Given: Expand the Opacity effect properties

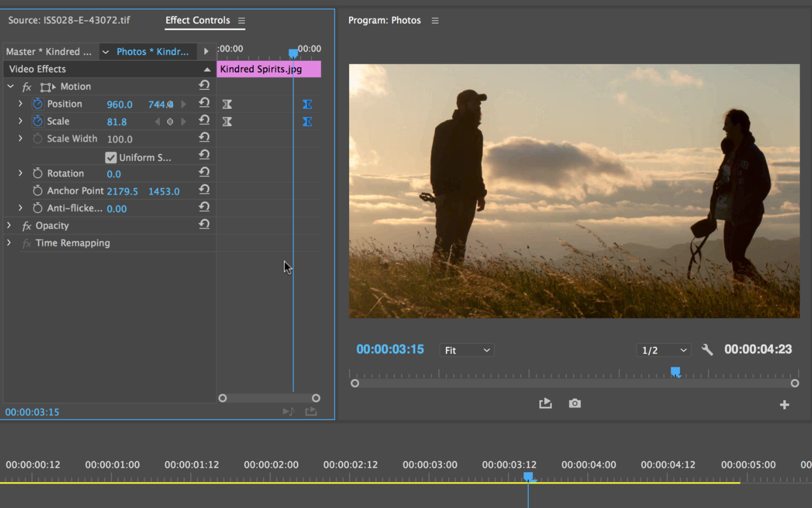Looking at the screenshot, I should [9, 225].
